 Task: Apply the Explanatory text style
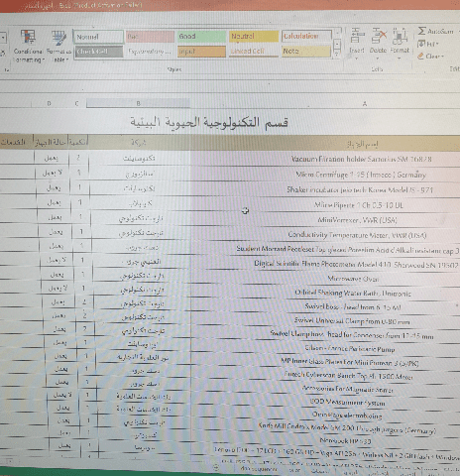click(150, 52)
